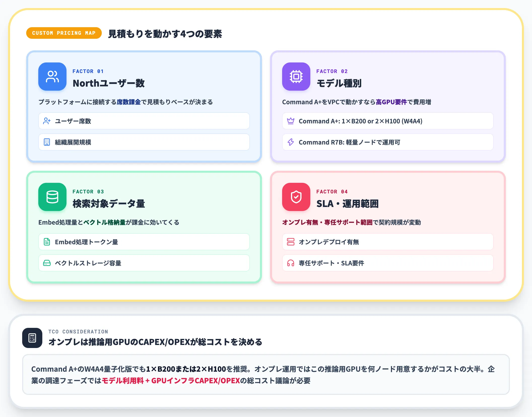532x417 pixels.
Task: Select the 組織展開規模 row
Action: [x=144, y=142]
